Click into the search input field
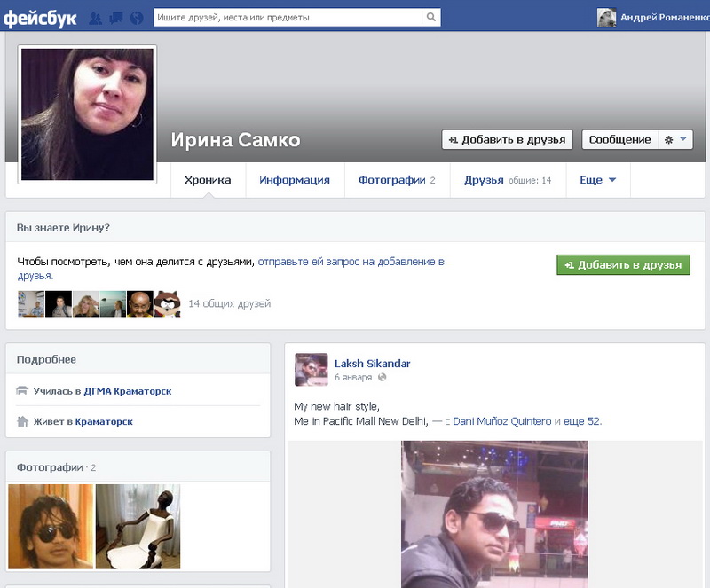This screenshot has width=710, height=588. 287,17
